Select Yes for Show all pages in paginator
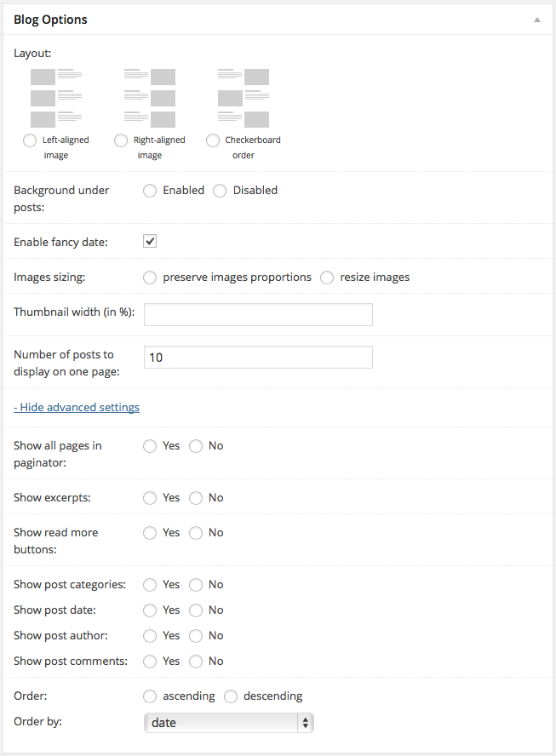Screen dimensions: 556x756 coord(150,446)
